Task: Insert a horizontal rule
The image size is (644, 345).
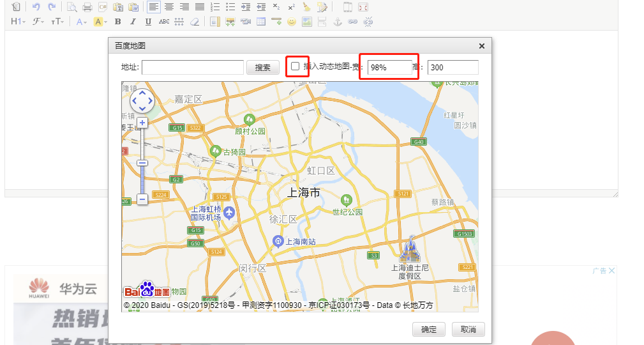Action: (x=276, y=22)
